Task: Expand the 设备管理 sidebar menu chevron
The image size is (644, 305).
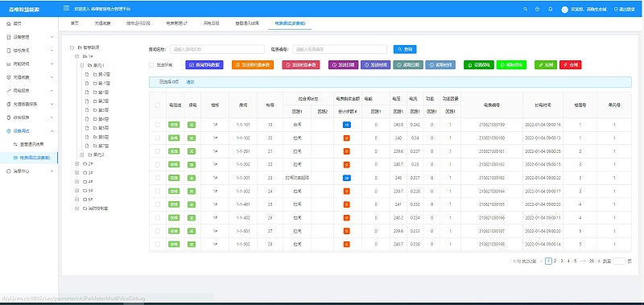Action: 52,37
